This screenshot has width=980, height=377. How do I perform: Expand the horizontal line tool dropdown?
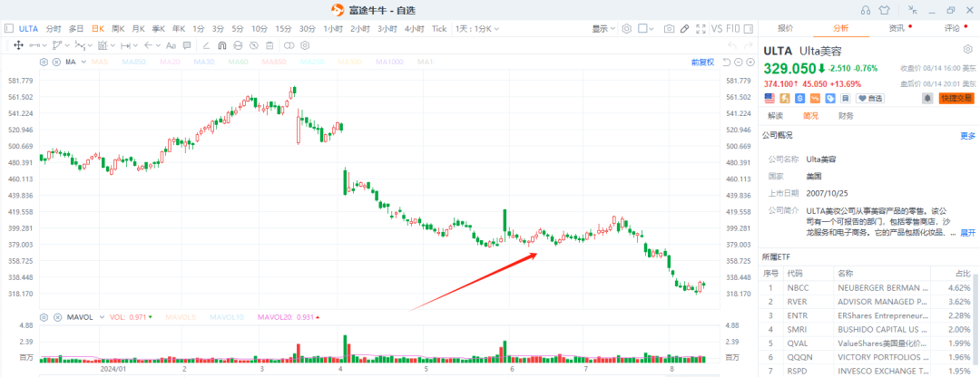45,45
